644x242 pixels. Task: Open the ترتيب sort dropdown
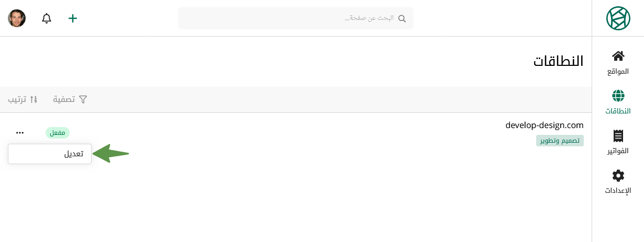point(23,99)
